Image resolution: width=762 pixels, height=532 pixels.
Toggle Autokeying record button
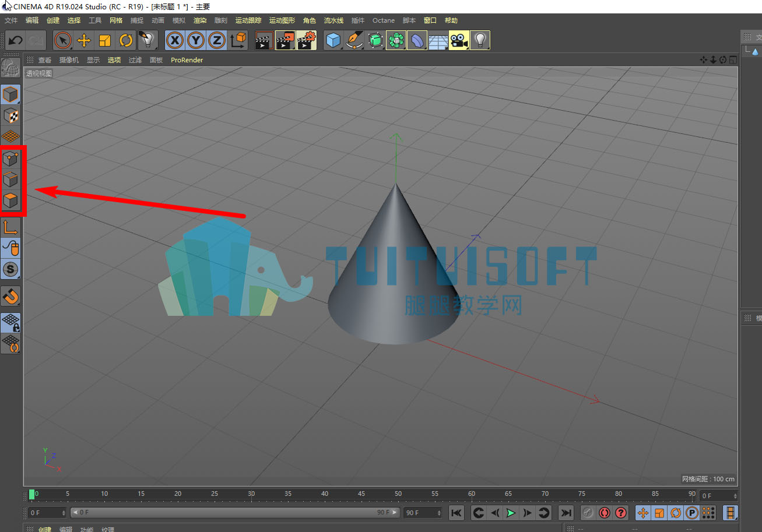[x=604, y=513]
